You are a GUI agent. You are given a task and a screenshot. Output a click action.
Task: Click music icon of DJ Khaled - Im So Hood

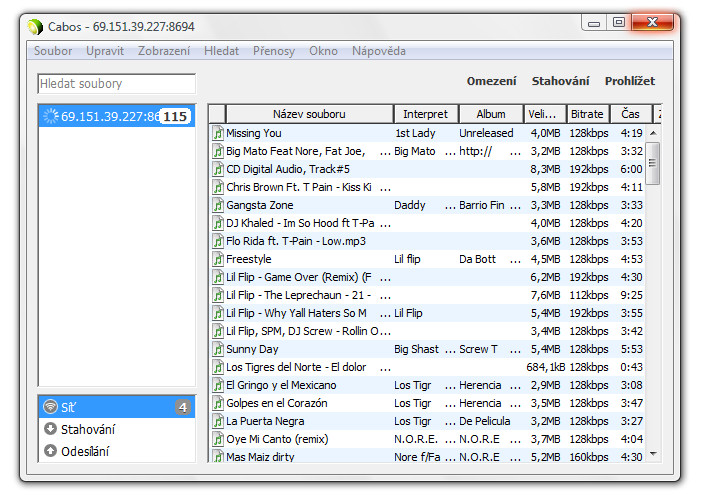pos(218,223)
